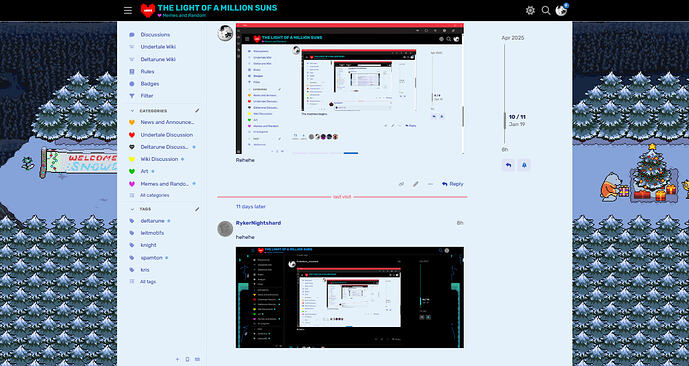The image size is (689, 366).
Task: Select orange heart News and Announcements category
Action: pyautogui.click(x=132, y=122)
